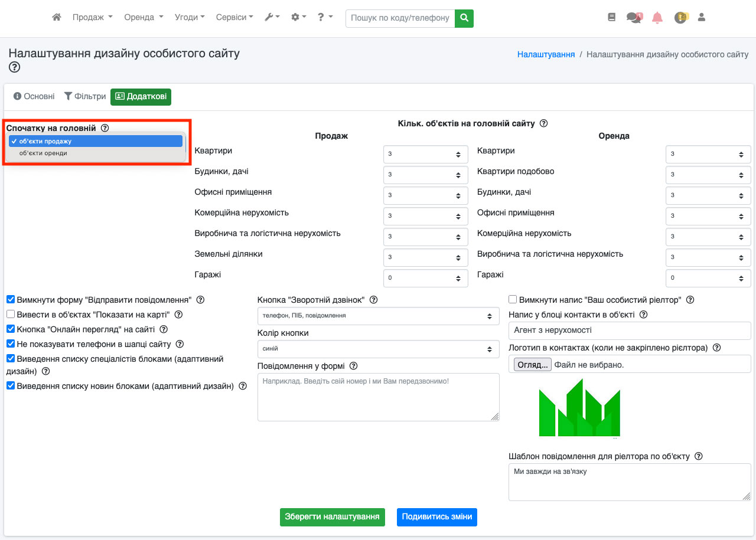The width and height of the screenshot is (756, 540).
Task: Expand the "Кнопка Зворотній дзвінок" fields dropdown
Action: point(378,316)
